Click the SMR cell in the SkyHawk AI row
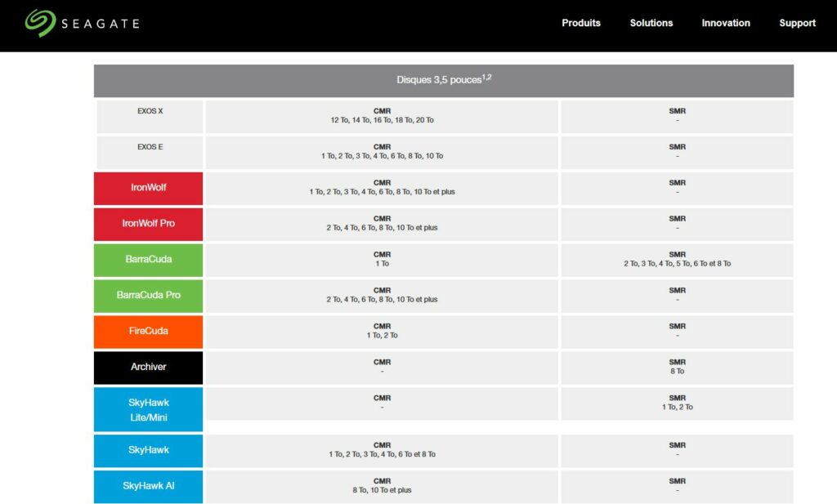The width and height of the screenshot is (837, 504). (x=678, y=486)
